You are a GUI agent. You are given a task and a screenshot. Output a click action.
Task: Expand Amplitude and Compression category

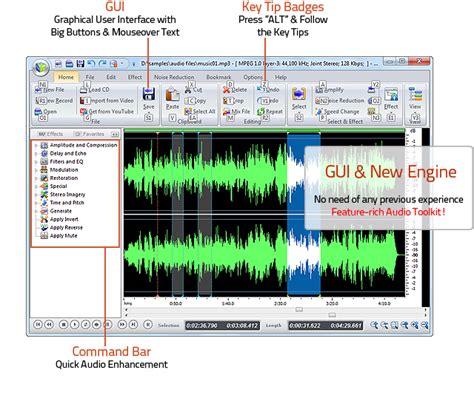36,145
